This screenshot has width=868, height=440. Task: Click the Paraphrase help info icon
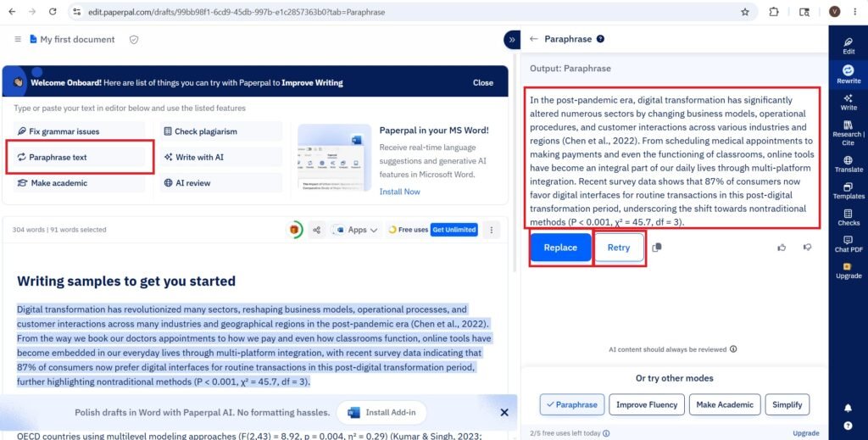point(600,39)
